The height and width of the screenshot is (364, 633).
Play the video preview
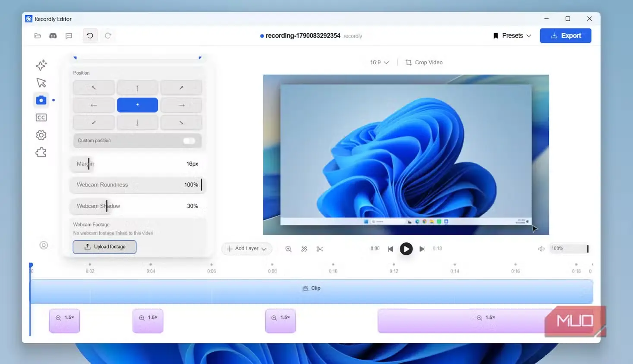[406, 249]
